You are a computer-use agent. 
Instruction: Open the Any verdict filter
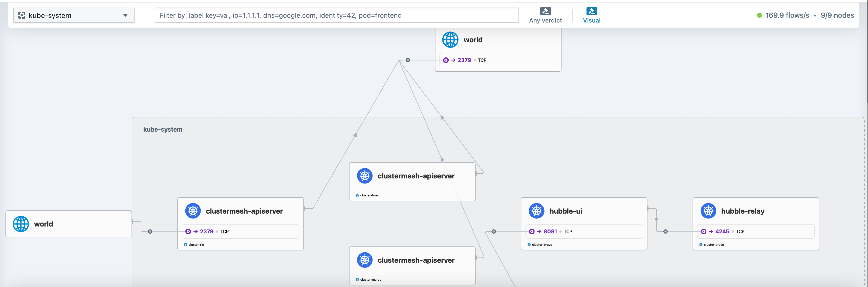coord(545,15)
